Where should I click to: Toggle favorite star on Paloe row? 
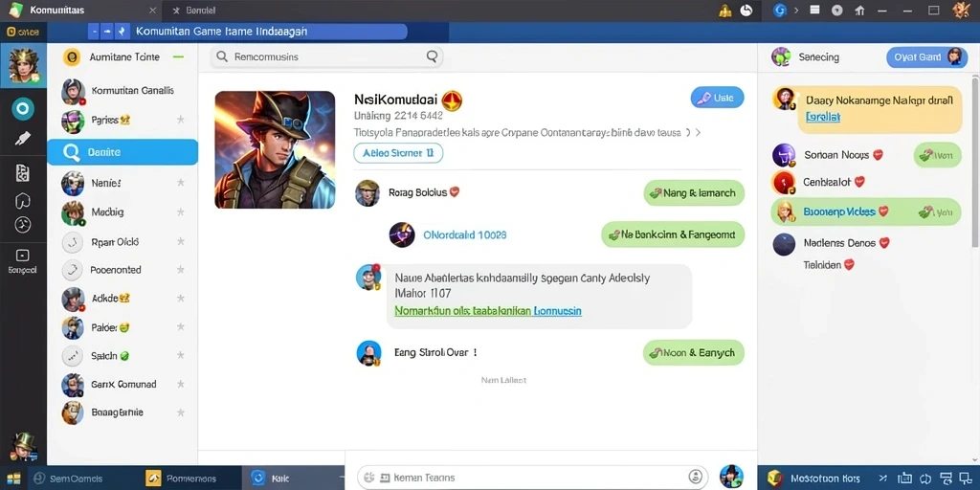(181, 327)
